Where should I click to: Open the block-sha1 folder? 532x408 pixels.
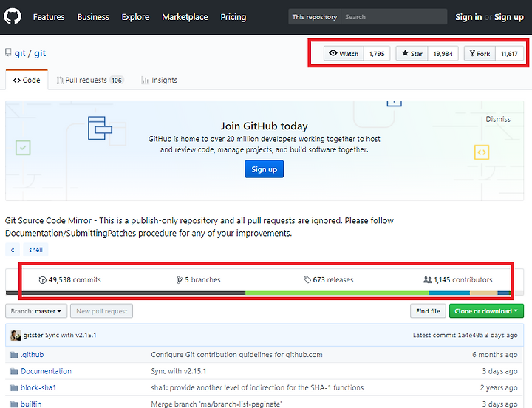click(38, 387)
